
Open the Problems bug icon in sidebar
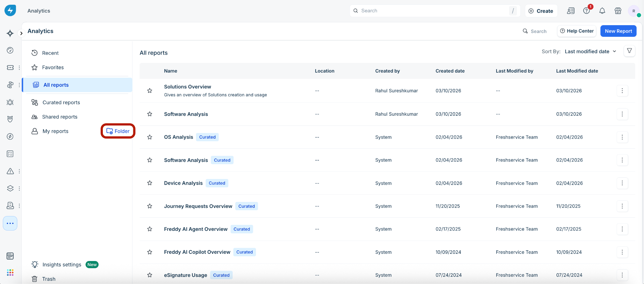[x=10, y=102]
